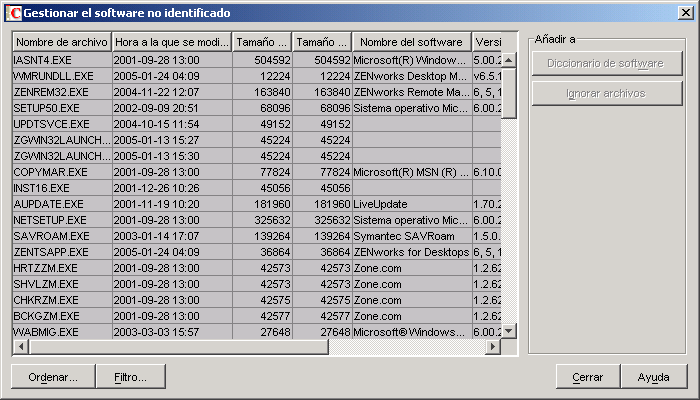This screenshot has width=700, height=400.
Task: Click the date 2005-01-13 15:27 cell
Action: click(x=172, y=140)
